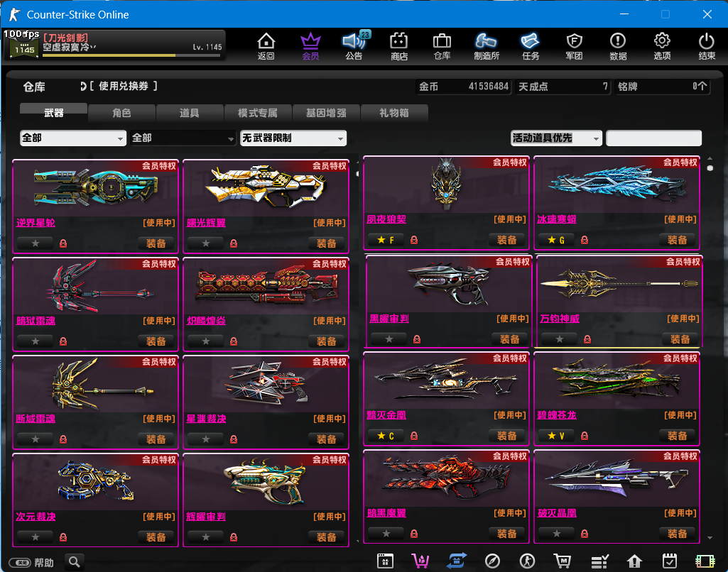Viewport: 728px width, 572px height.
Task: Open the 军团 shield icon
Action: coord(575,46)
